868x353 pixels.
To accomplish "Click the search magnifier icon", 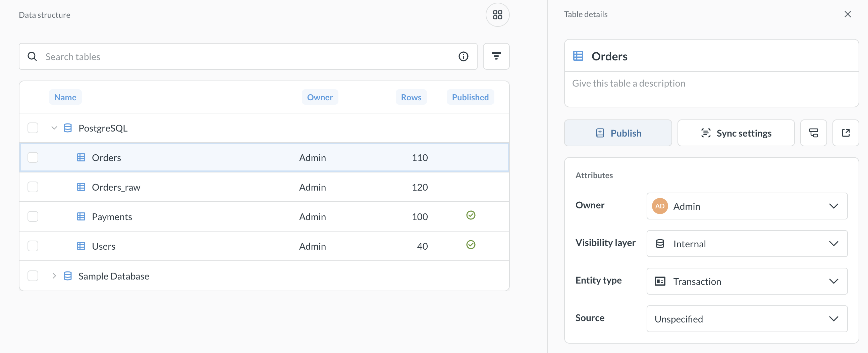I will [32, 56].
